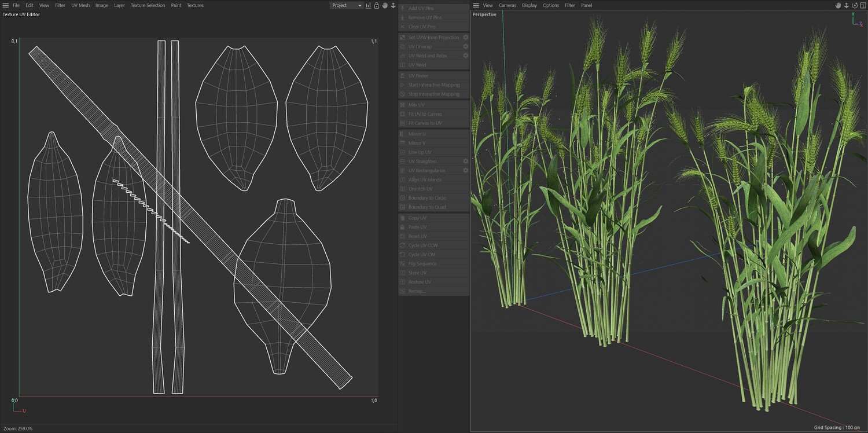868x433 pixels.
Task: Open the UV editor View menu
Action: pos(44,5)
